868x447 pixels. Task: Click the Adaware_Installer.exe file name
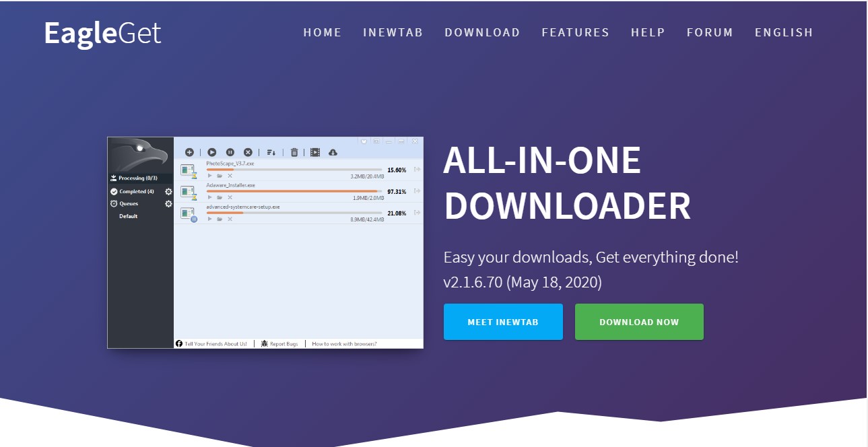pyautogui.click(x=231, y=185)
